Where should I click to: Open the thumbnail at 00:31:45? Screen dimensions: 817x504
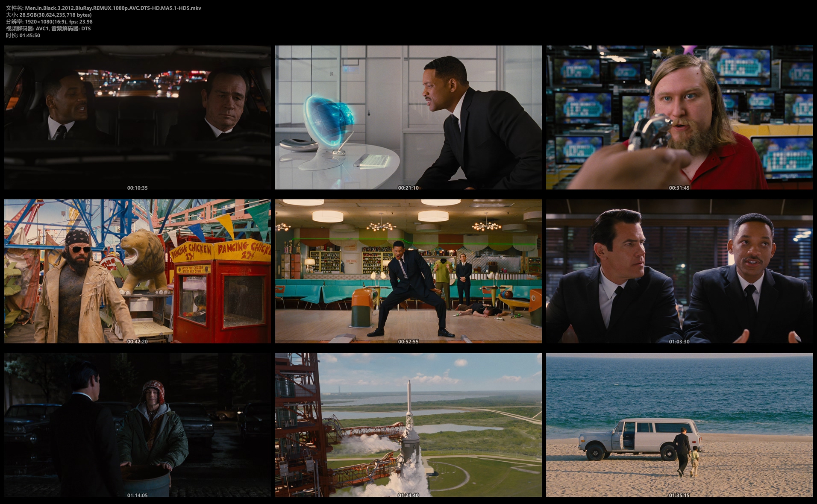(x=679, y=117)
